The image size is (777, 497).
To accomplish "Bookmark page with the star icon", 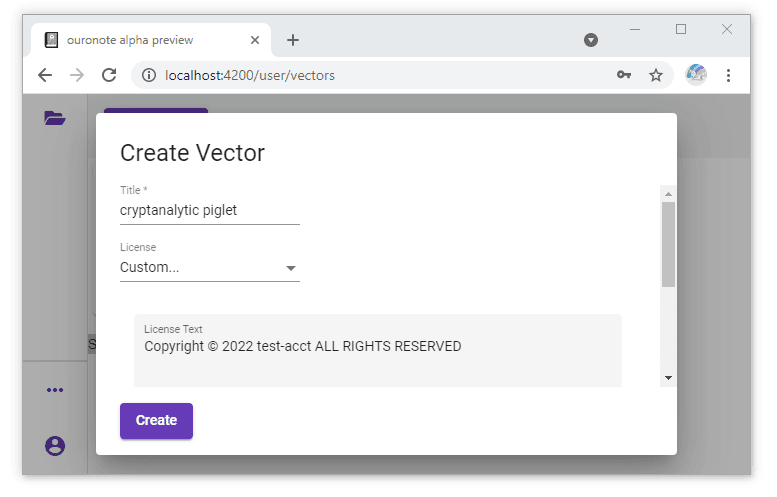I will coord(656,75).
